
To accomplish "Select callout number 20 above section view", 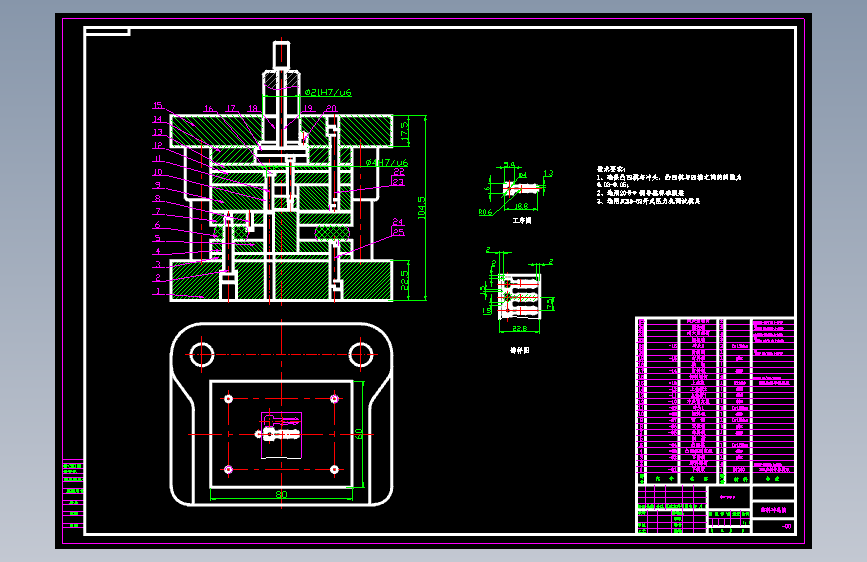I will coord(331,108).
